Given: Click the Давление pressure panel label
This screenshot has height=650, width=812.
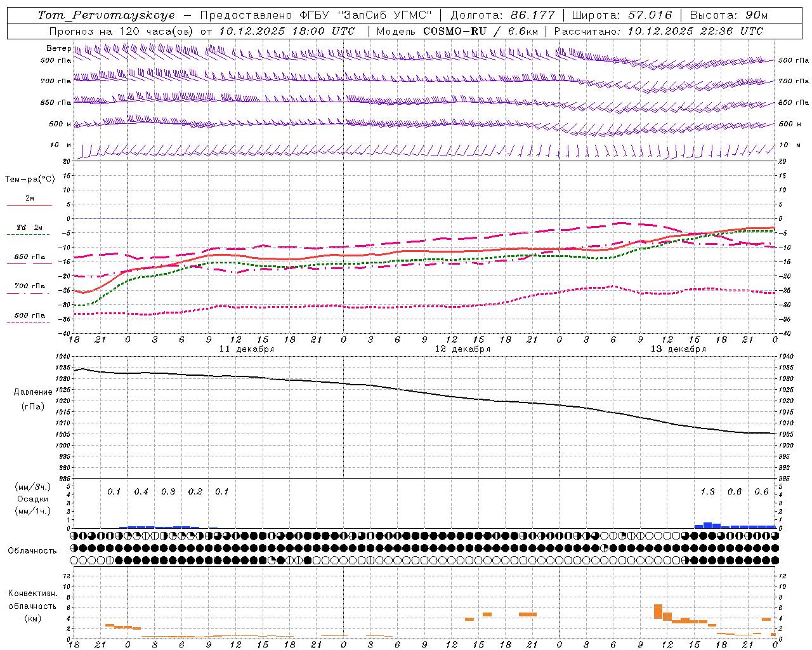Looking at the screenshot, I should click(33, 392).
